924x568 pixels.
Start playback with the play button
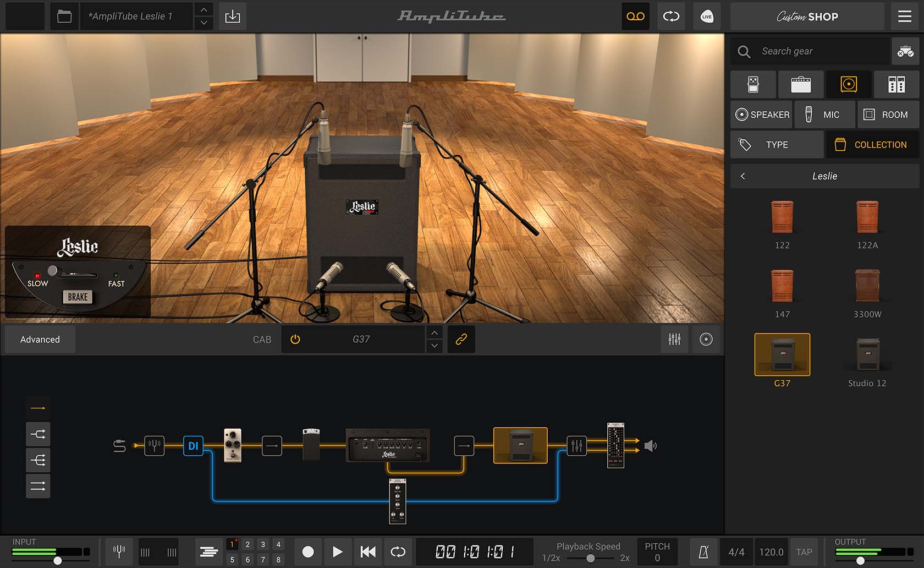click(x=338, y=551)
